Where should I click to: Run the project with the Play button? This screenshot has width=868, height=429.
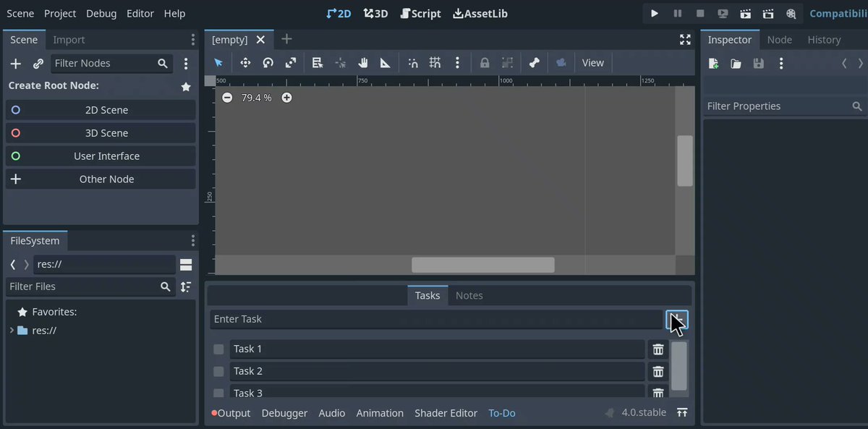pyautogui.click(x=654, y=13)
